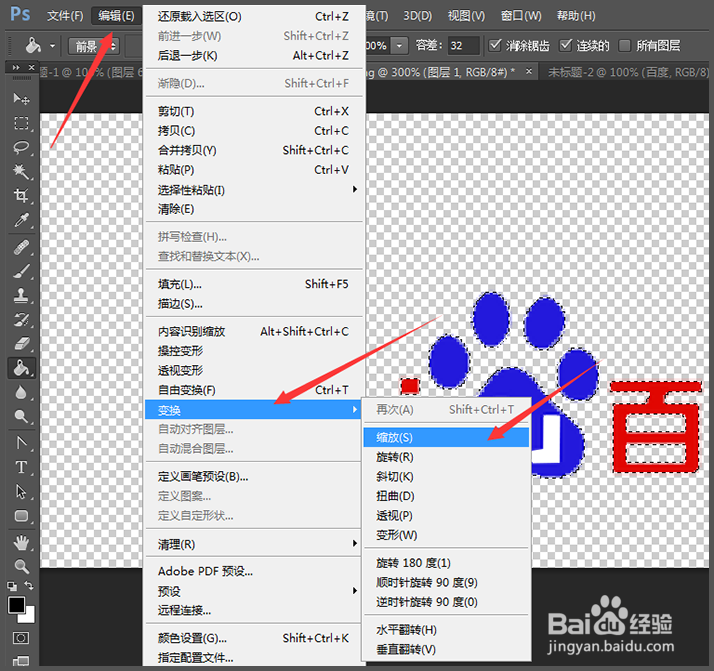Image resolution: width=714 pixels, height=671 pixels.
Task: Click the Photoshop Ps logo
Action: pyautogui.click(x=20, y=15)
